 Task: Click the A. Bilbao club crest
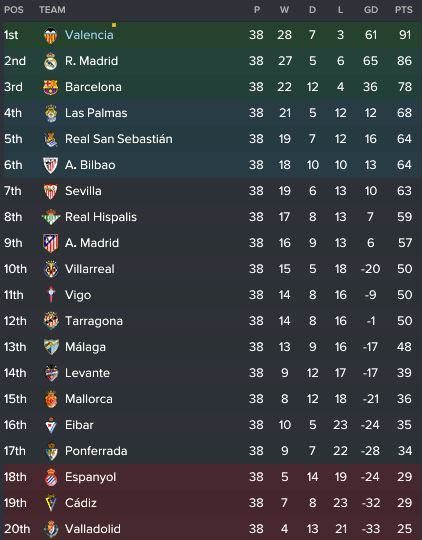(50, 165)
